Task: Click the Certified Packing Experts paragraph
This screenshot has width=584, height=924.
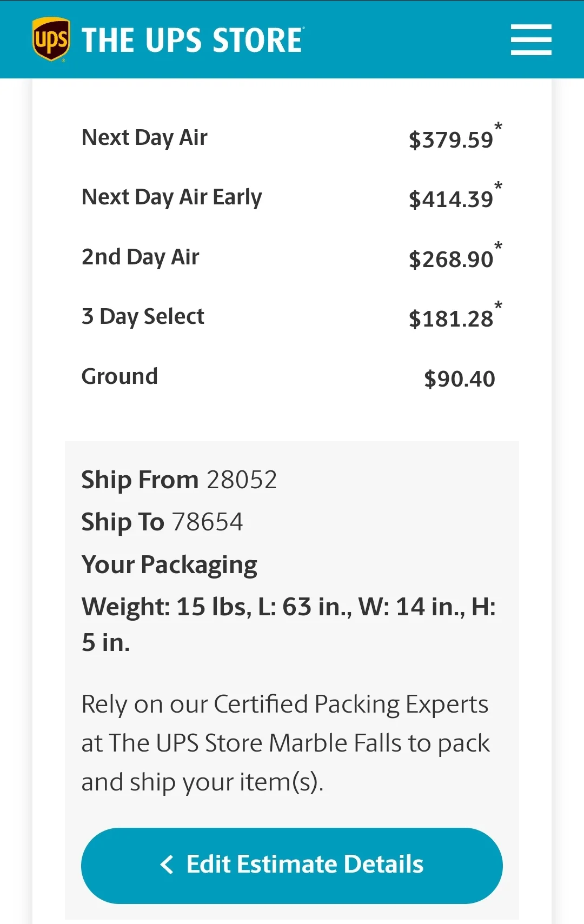Action: (285, 743)
